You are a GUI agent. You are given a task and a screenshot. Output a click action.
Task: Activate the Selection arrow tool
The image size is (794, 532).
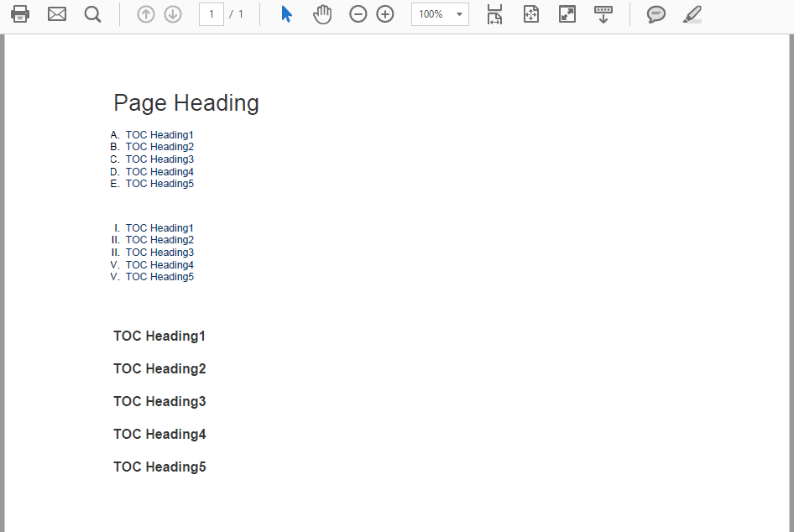click(286, 14)
